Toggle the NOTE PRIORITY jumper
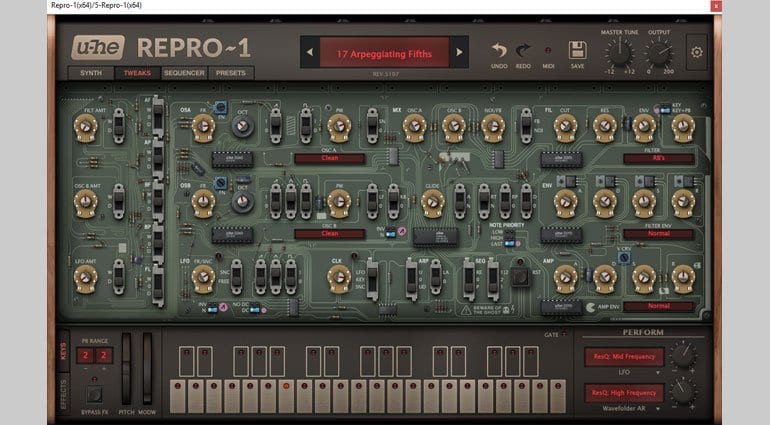Image resolution: width=770 pixels, height=425 pixels. 510,243
